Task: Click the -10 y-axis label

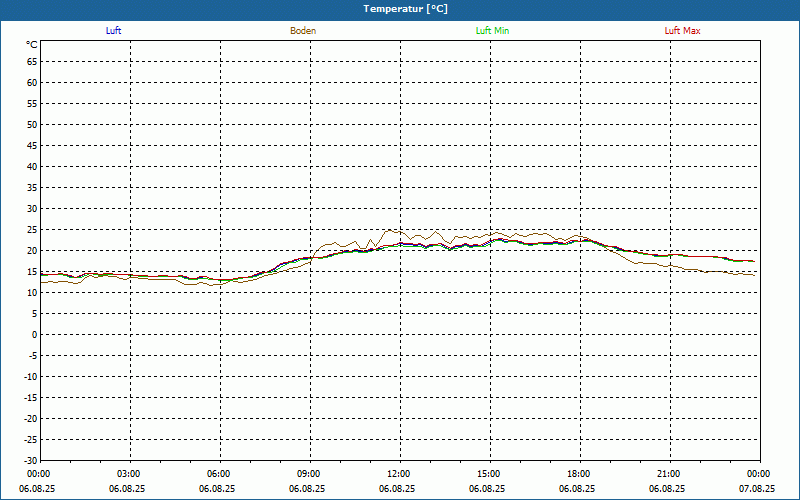Action: coord(31,377)
